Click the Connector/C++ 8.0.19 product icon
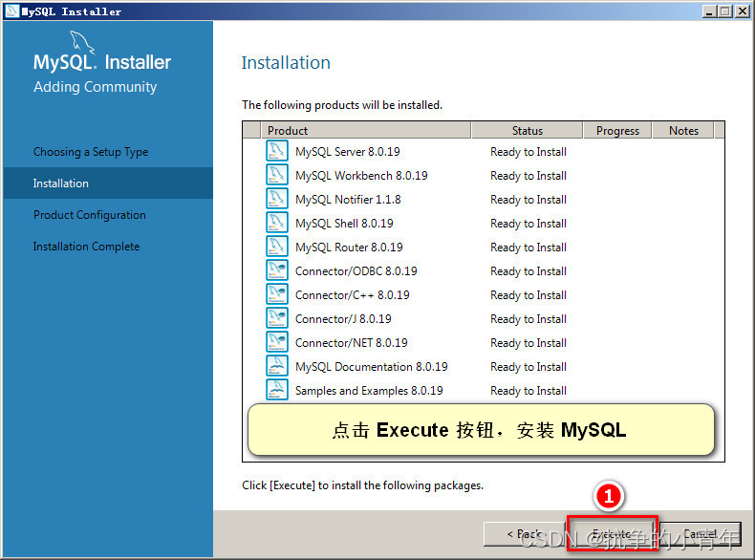Viewport: 755px width, 560px height. (277, 294)
